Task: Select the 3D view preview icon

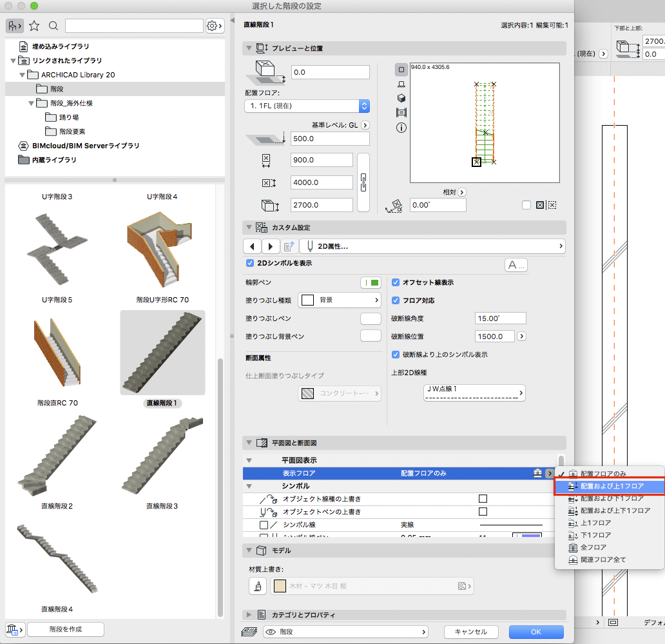Action: (x=401, y=98)
